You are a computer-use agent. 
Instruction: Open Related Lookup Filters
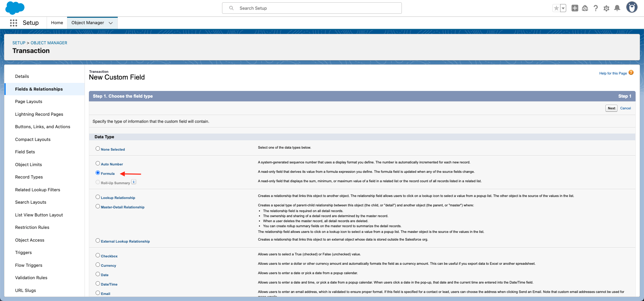pyautogui.click(x=38, y=190)
